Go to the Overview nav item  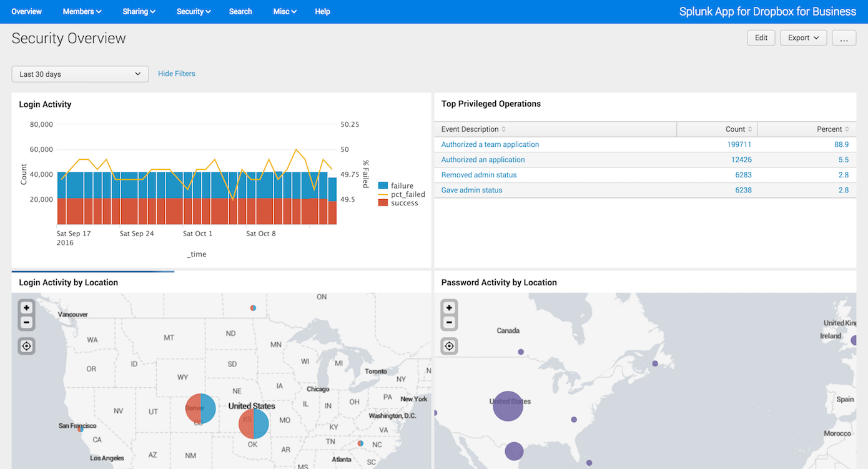coord(27,12)
